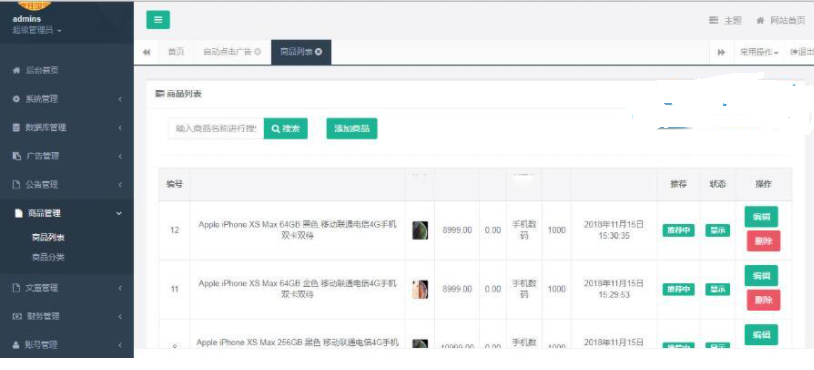
Task: Expand 系统管理 using its chevron
Action: point(120,99)
